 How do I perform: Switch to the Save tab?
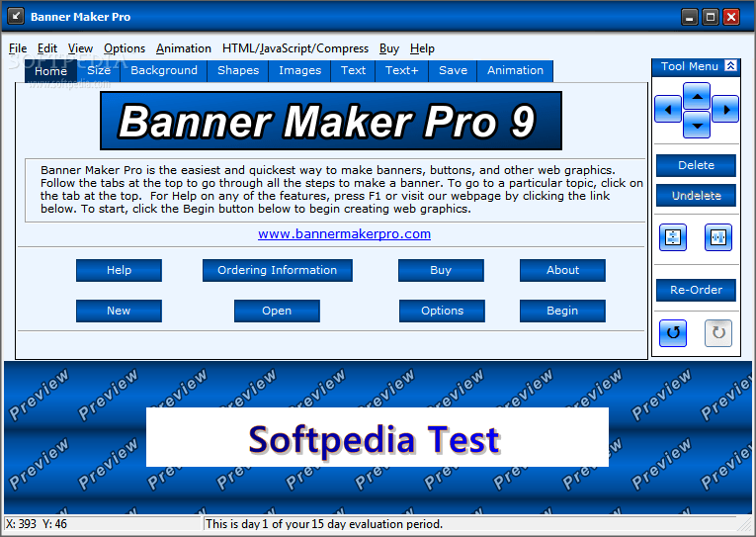click(x=454, y=70)
